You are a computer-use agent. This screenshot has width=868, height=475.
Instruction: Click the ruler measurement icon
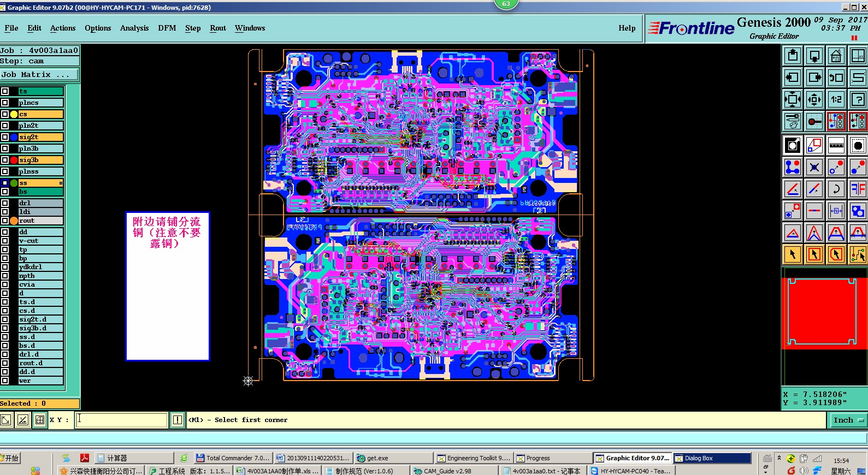836,145
